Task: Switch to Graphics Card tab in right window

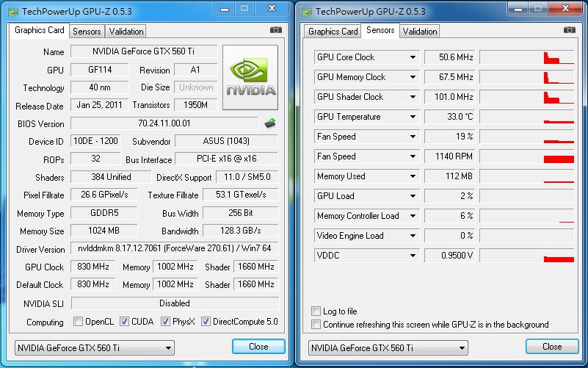Action: click(333, 32)
